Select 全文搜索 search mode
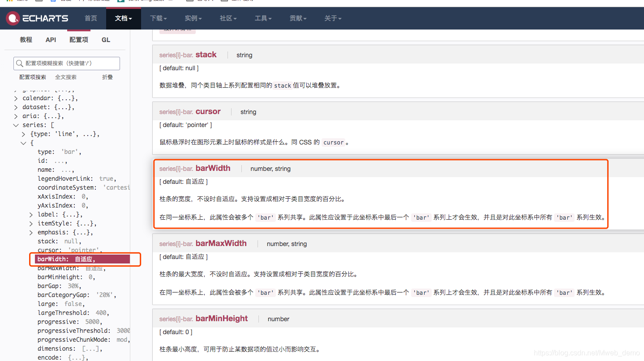644x361 pixels. [66, 77]
